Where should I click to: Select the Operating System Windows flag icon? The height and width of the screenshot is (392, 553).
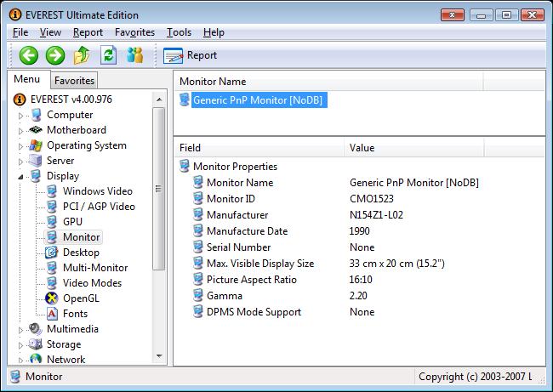tap(36, 145)
